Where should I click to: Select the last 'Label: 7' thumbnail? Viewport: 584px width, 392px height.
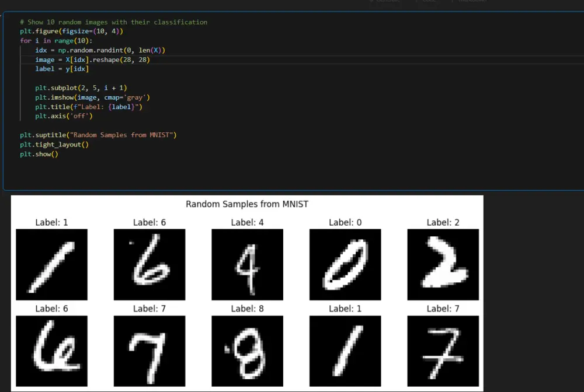coord(443,351)
